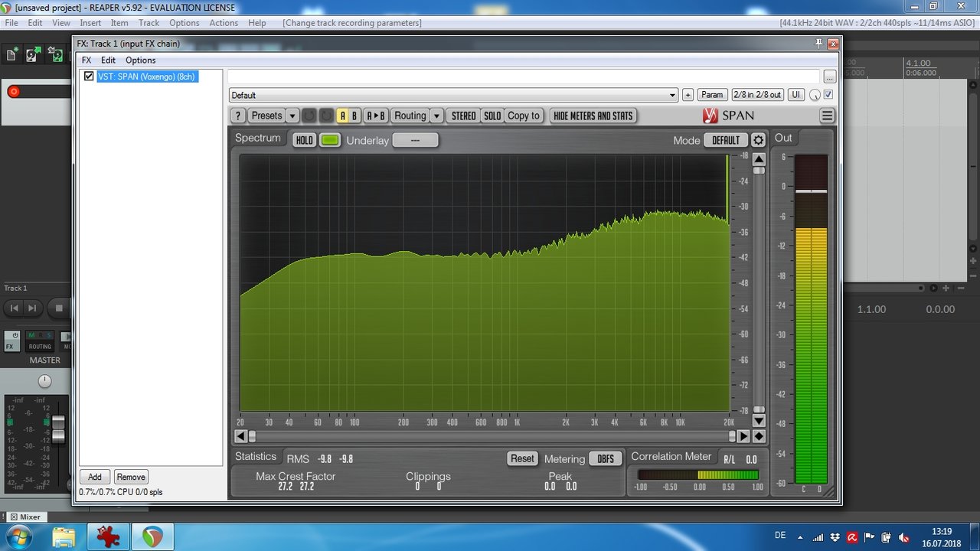Open spectrum mode settings gear

coord(758,140)
